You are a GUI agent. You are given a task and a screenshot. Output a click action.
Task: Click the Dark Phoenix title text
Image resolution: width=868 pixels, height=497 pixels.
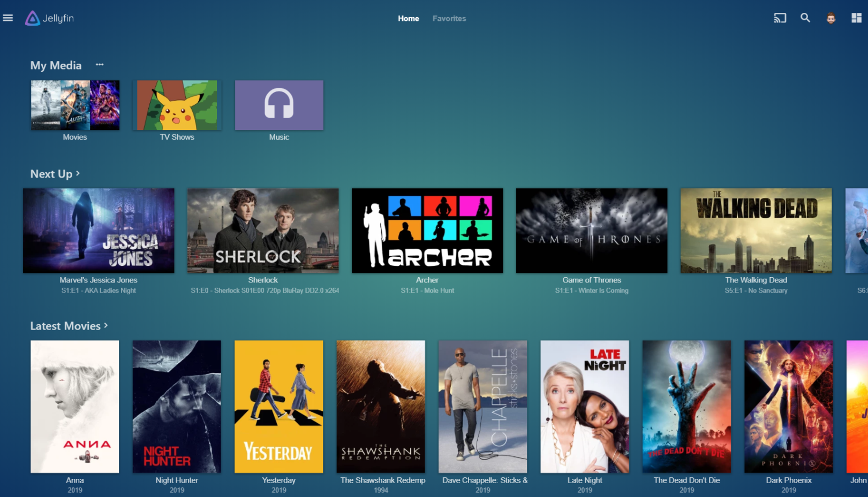tap(789, 480)
